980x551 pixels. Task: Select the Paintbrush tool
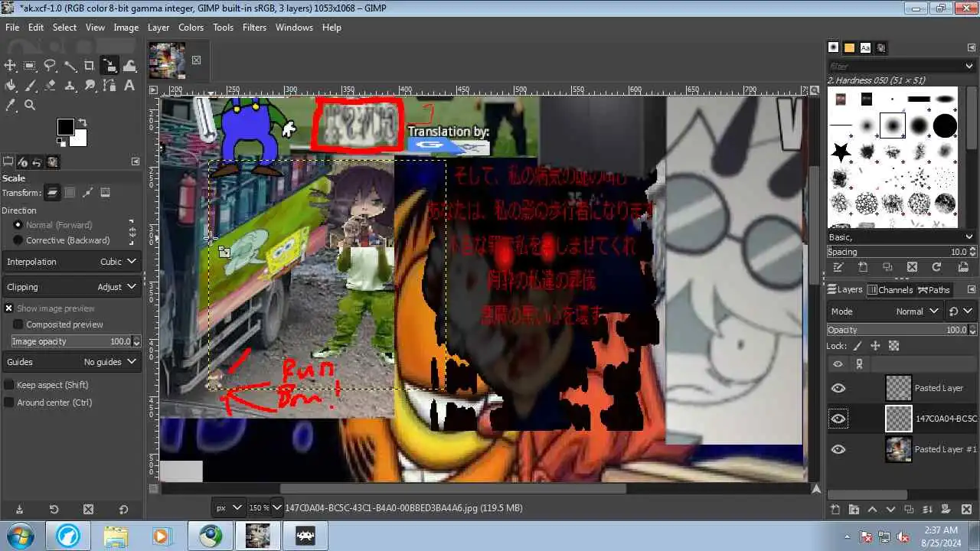coord(30,86)
